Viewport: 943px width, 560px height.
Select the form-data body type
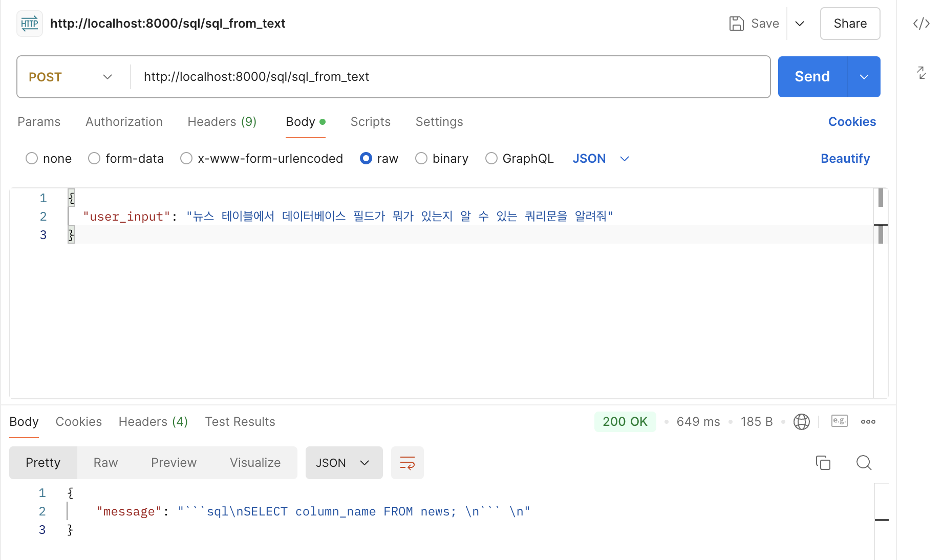click(94, 159)
